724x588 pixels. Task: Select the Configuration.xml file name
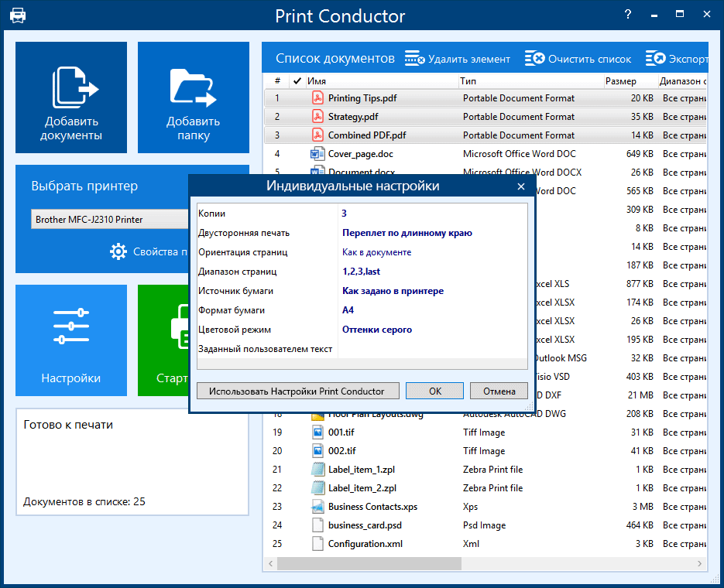[x=365, y=544]
